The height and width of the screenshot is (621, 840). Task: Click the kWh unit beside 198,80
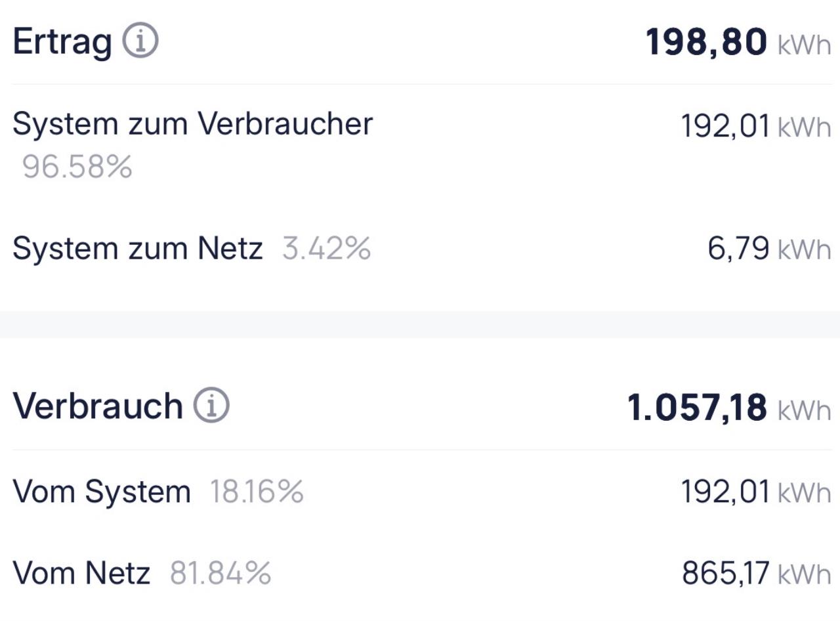[x=805, y=46]
